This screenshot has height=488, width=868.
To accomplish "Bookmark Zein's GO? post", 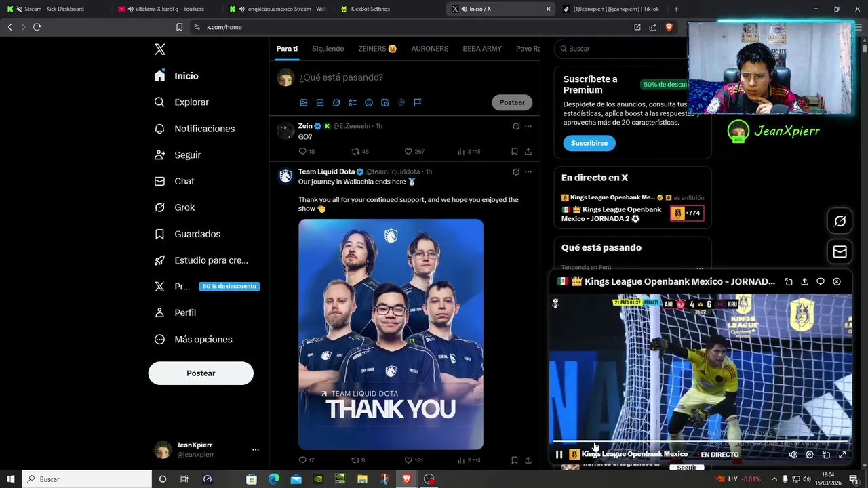I will [515, 151].
